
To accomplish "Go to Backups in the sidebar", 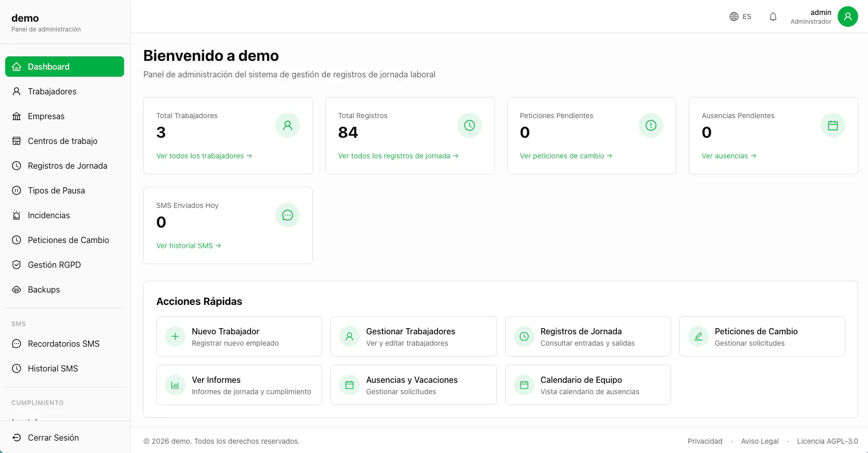I will [64, 289].
